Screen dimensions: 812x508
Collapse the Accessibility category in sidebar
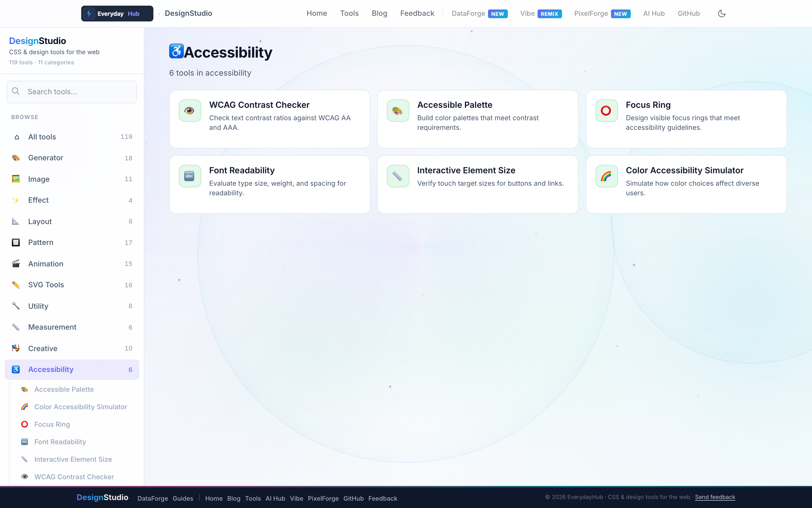point(72,370)
